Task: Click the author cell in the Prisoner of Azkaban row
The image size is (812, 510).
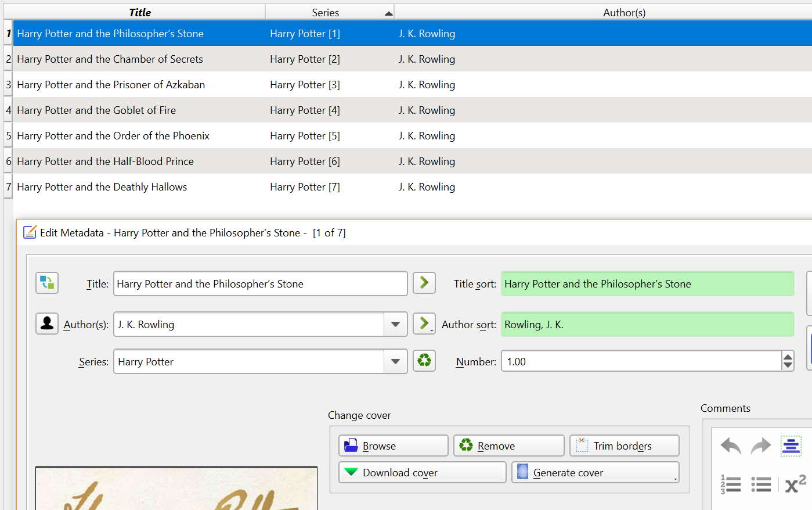Action: click(603, 85)
